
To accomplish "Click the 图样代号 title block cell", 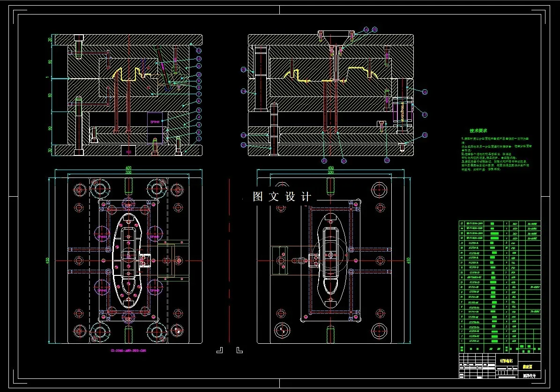I will pyautogui.click(x=529, y=376).
